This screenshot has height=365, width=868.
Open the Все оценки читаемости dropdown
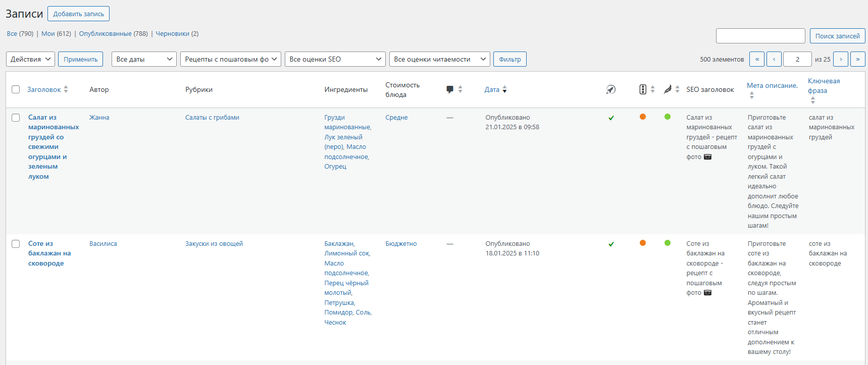[x=440, y=59]
